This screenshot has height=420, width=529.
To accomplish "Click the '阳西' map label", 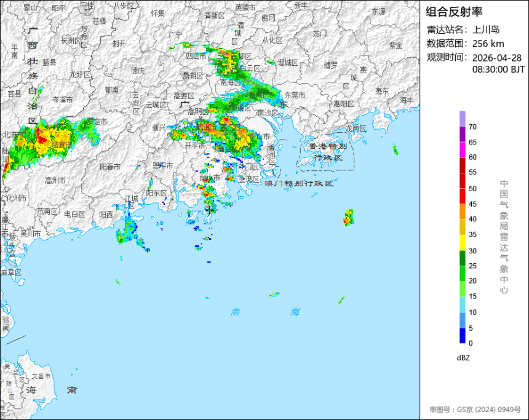I will click(106, 215).
